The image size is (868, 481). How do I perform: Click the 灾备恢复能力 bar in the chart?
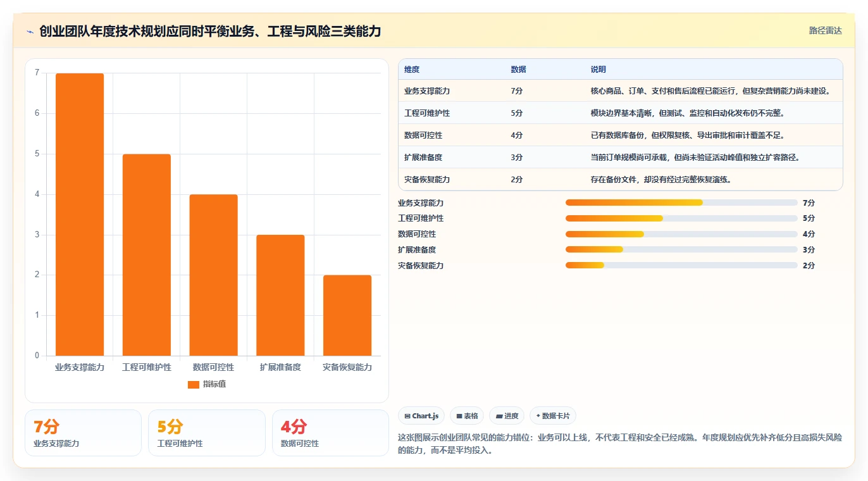click(x=347, y=315)
